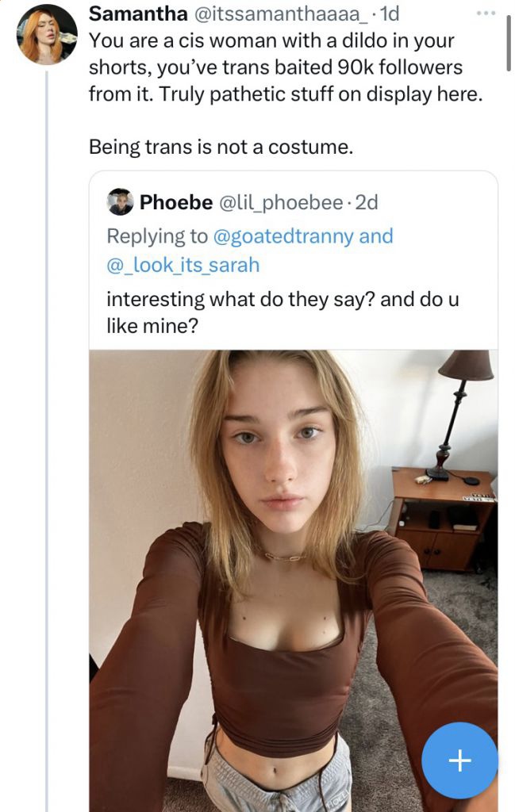Tap the "Being trans is not a costume." line
The height and width of the screenshot is (812, 515).
(x=221, y=147)
